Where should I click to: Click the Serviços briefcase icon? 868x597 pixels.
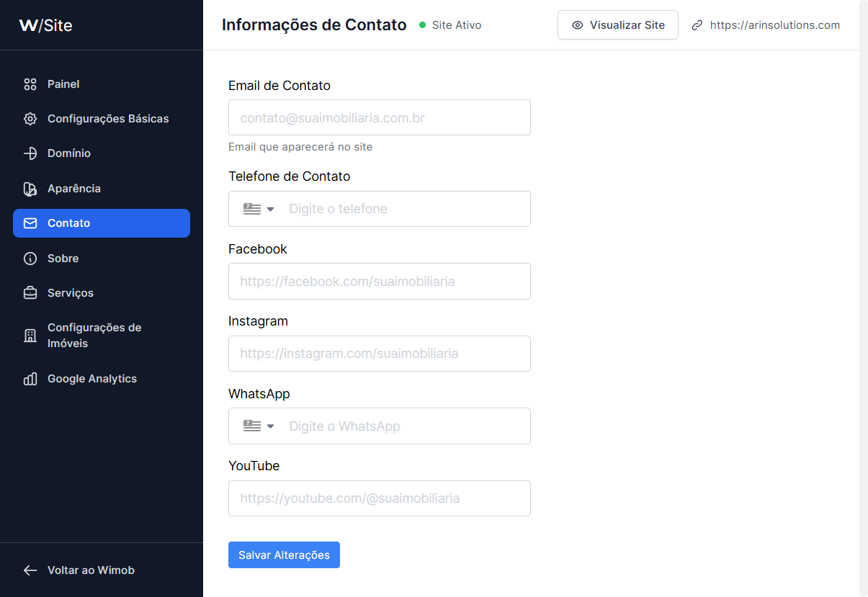point(30,293)
